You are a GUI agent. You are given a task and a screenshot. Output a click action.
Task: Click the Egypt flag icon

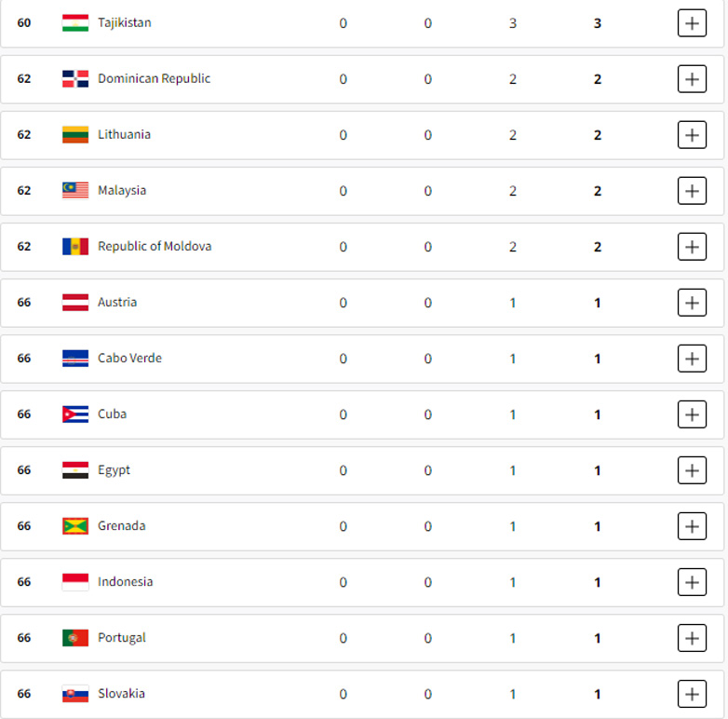tap(75, 470)
